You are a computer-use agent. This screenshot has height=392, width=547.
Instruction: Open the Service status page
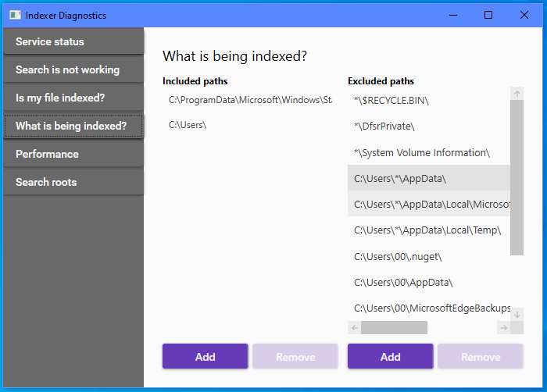(x=73, y=41)
